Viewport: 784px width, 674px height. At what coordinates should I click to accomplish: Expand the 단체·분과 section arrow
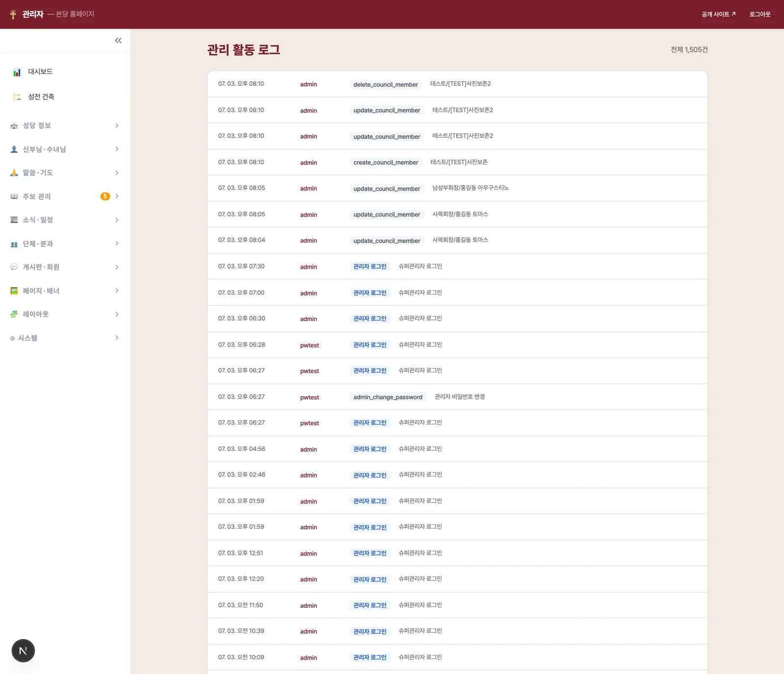click(x=117, y=243)
